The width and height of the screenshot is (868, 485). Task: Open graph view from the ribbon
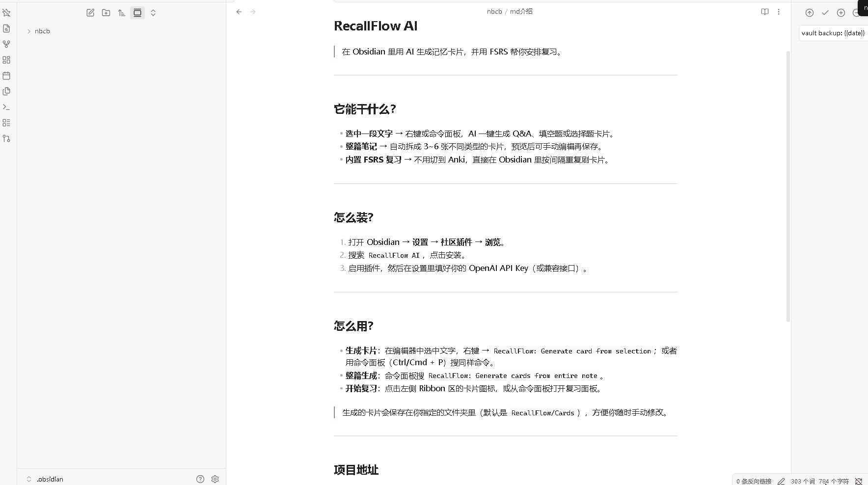(x=6, y=44)
